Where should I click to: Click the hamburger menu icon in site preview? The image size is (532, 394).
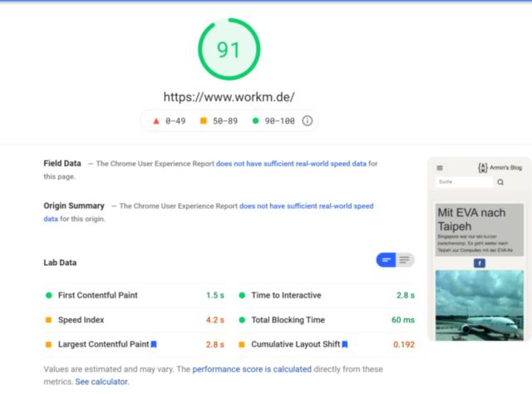[x=440, y=168]
